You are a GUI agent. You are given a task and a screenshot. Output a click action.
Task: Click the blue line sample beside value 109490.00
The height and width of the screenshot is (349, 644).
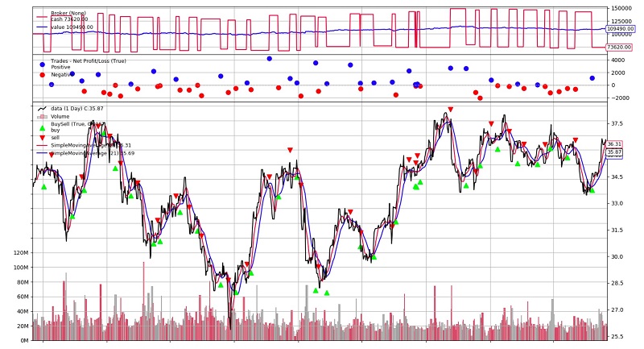[42, 27]
